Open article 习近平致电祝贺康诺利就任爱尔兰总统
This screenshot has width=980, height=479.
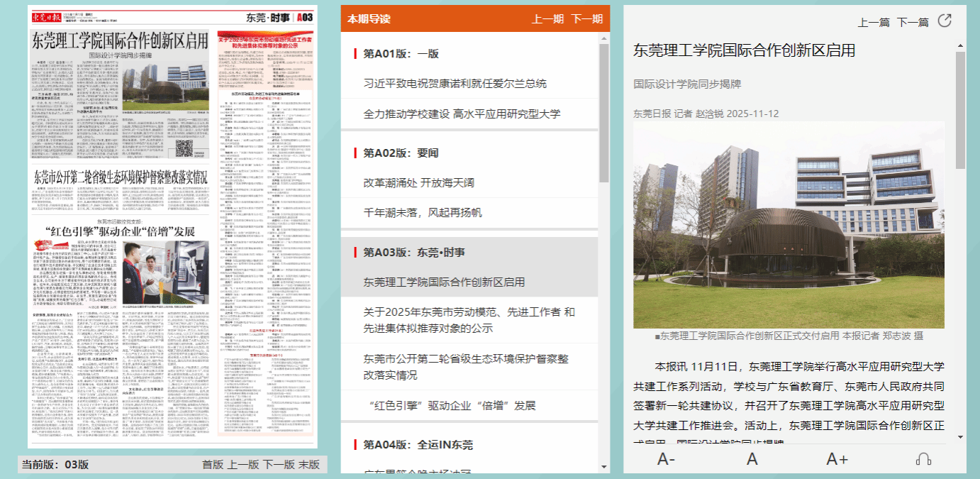455,83
